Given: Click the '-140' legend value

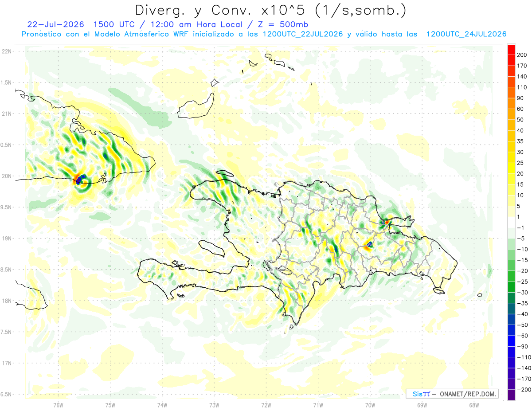Looking at the screenshot, I should pyautogui.click(x=524, y=368).
